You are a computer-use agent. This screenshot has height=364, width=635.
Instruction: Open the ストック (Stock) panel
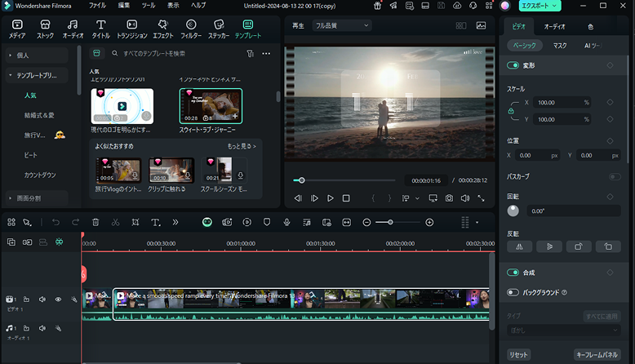click(x=45, y=29)
